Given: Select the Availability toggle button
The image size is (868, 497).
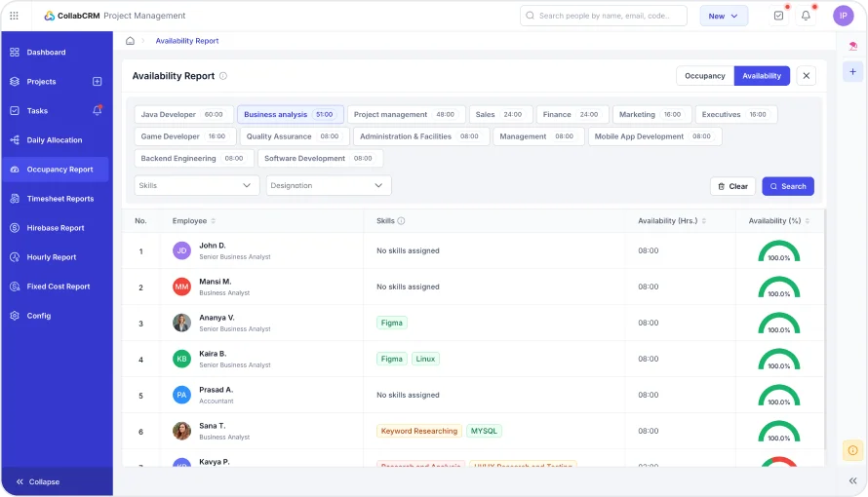Looking at the screenshot, I should tap(762, 76).
